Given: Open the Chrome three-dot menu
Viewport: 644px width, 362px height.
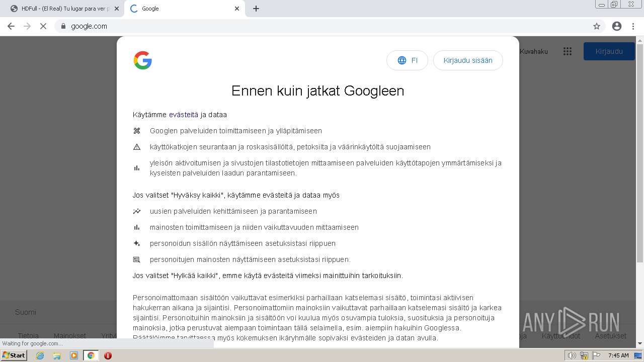Looking at the screenshot, I should [x=633, y=26].
